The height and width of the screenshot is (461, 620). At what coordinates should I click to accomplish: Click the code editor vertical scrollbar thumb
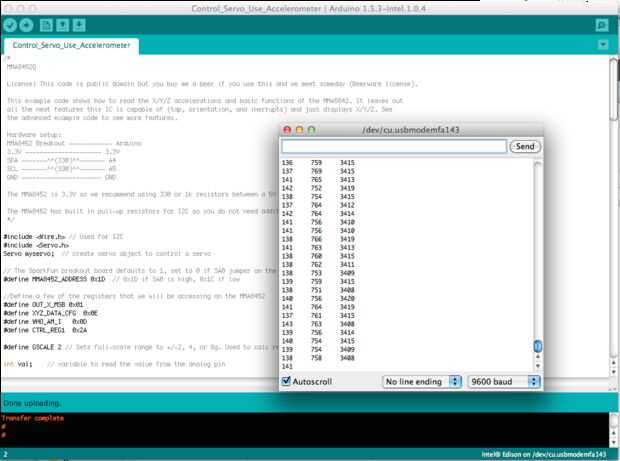coord(614,89)
